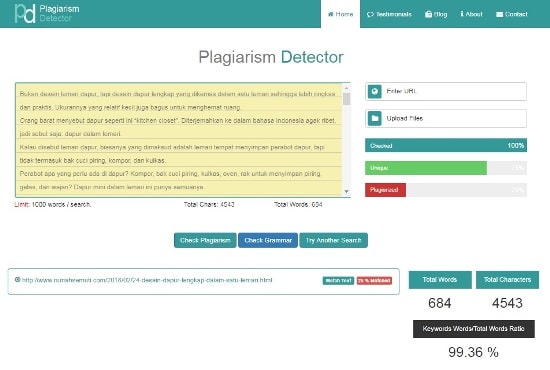Click the Try Another Search button

pos(334,240)
